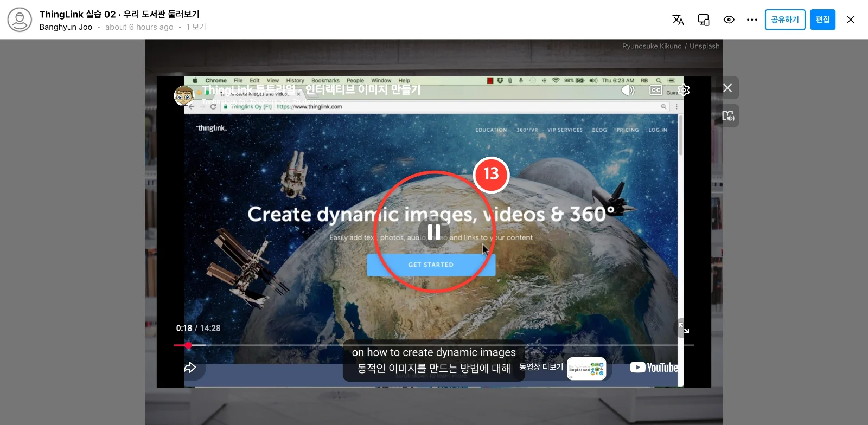Image resolution: width=868 pixels, height=425 pixels.
Task: Open the video title link on YouTube
Action: 311,89
